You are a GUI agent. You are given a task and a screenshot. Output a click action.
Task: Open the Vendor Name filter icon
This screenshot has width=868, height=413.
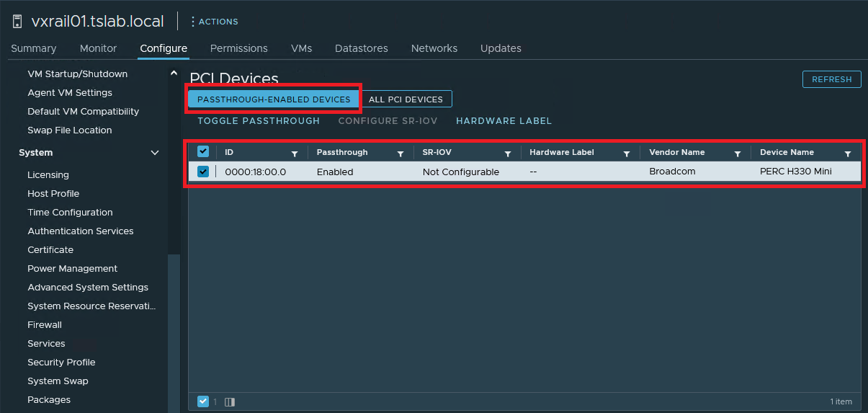[738, 154]
